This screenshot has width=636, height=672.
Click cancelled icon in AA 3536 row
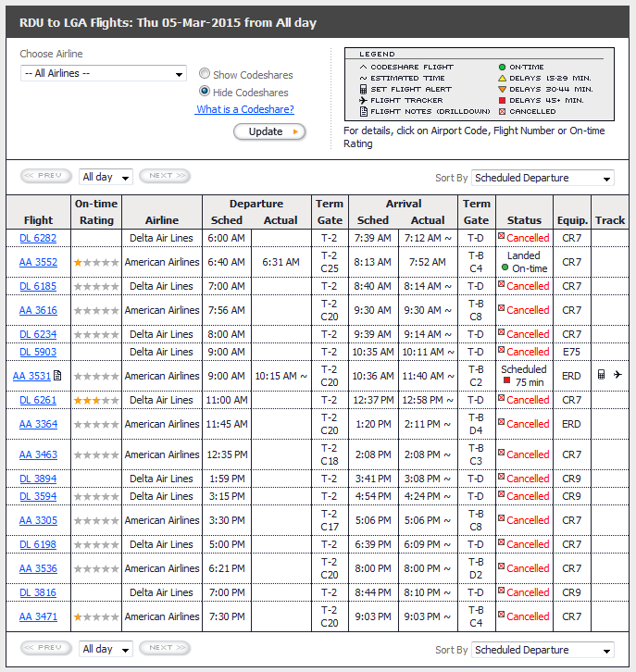point(501,566)
